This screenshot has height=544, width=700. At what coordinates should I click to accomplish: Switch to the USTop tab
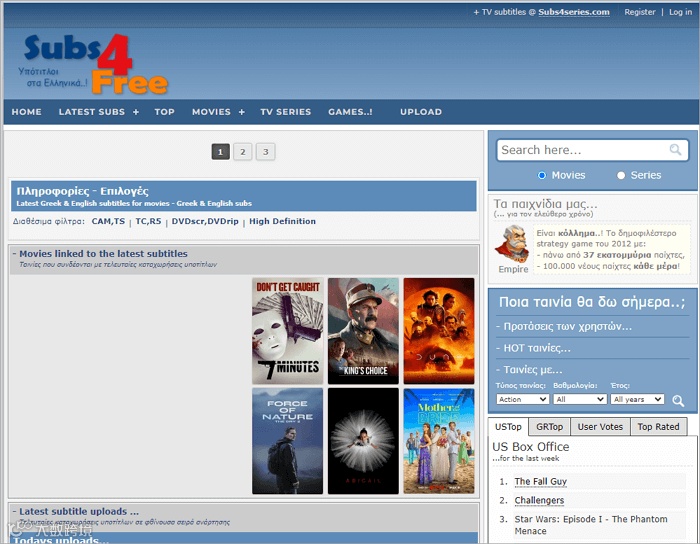click(508, 427)
